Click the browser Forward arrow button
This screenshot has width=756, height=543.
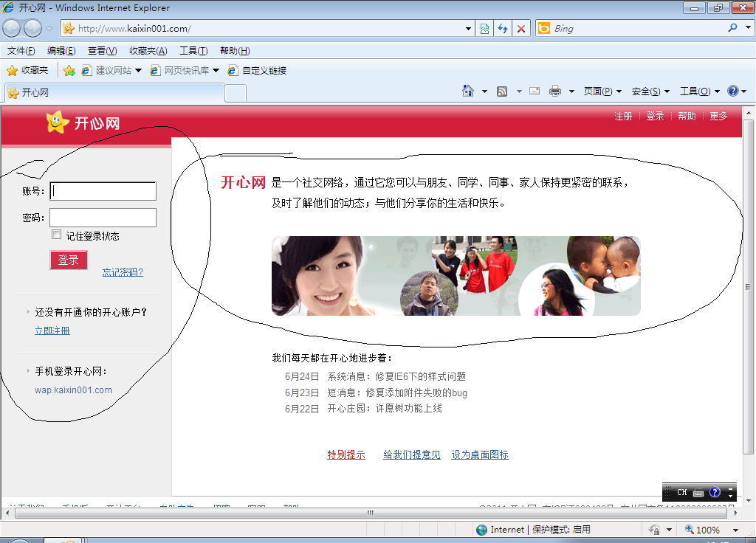32,29
